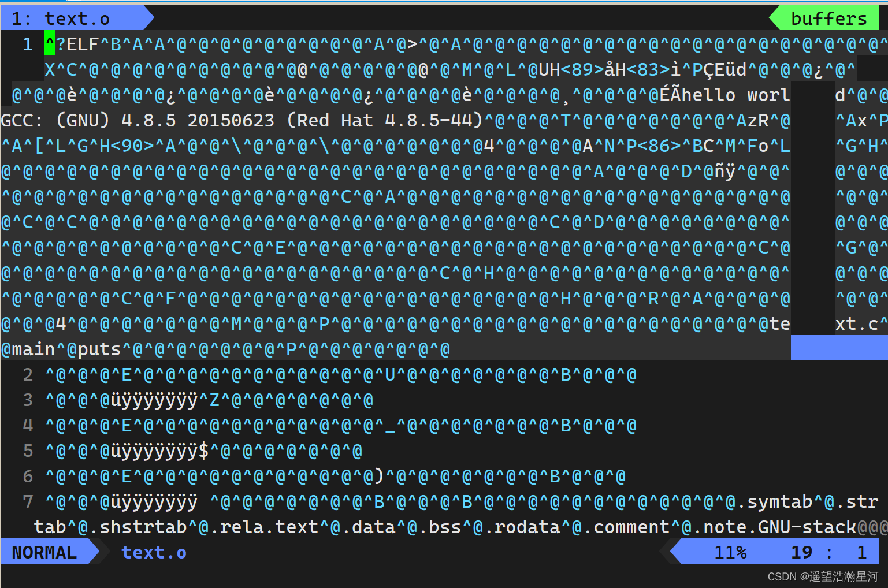888x588 pixels.
Task: Click the 'üÿÿÿÿÿÿÿ$' text on line 5
Action: 159,451
